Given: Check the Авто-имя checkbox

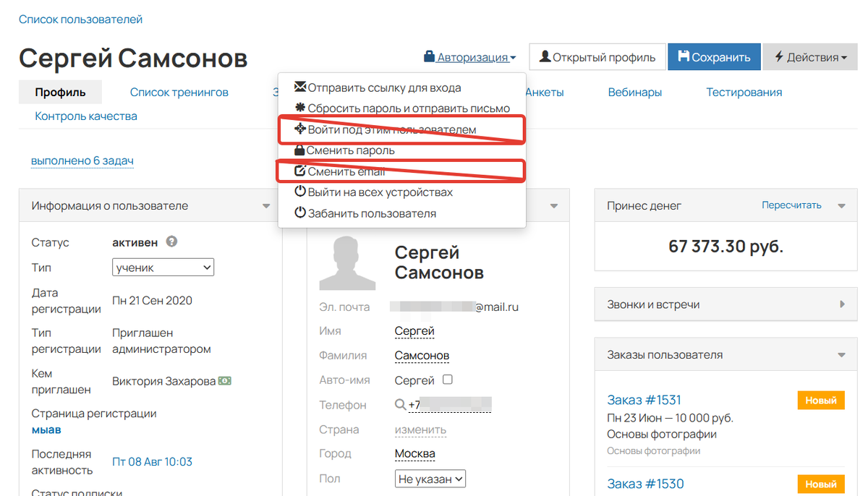Looking at the screenshot, I should (x=448, y=379).
